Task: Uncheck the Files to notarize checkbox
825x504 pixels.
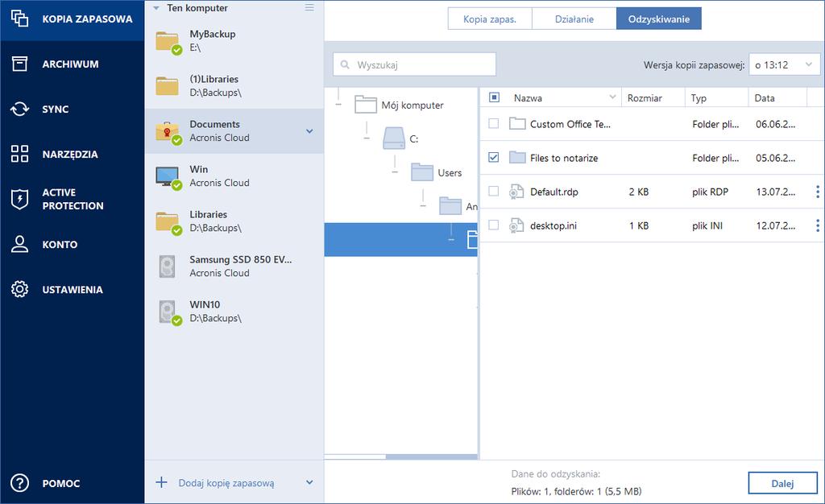Action: (494, 157)
